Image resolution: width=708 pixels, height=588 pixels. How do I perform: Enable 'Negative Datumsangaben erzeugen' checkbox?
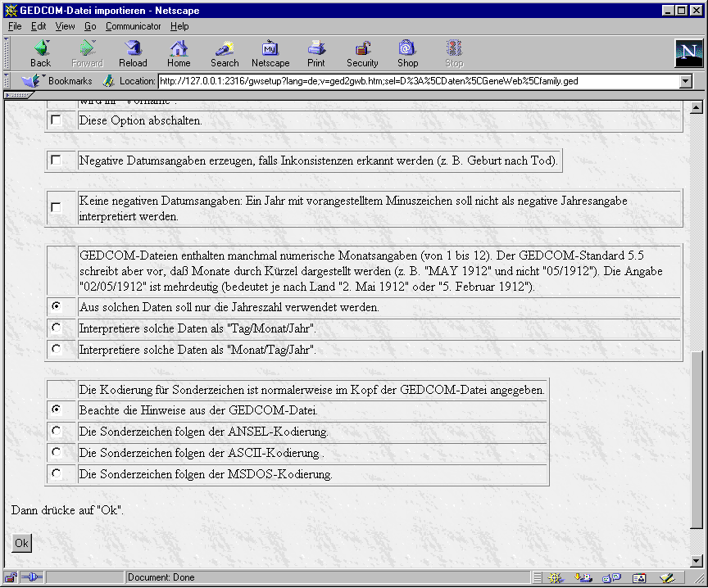(56, 161)
